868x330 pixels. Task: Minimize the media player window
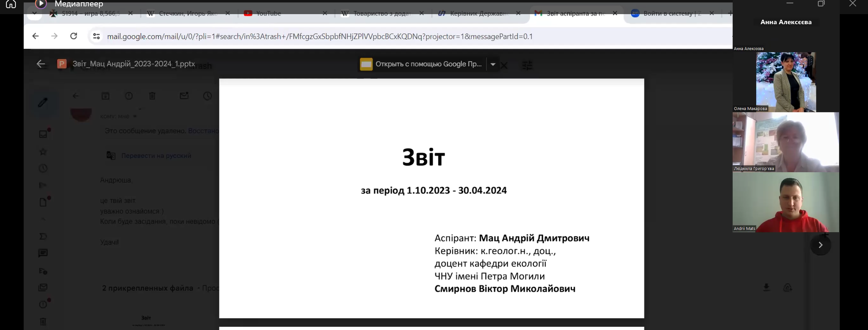[x=790, y=3]
